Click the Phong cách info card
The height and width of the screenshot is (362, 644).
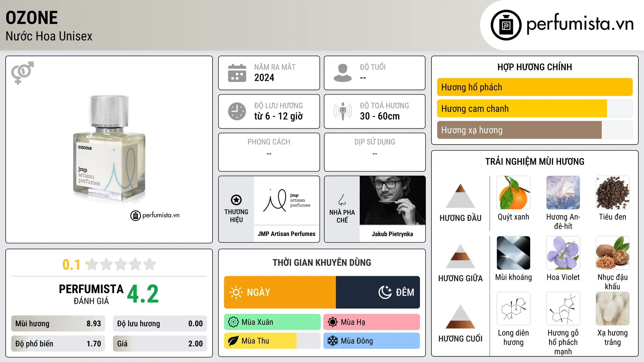[x=269, y=152]
